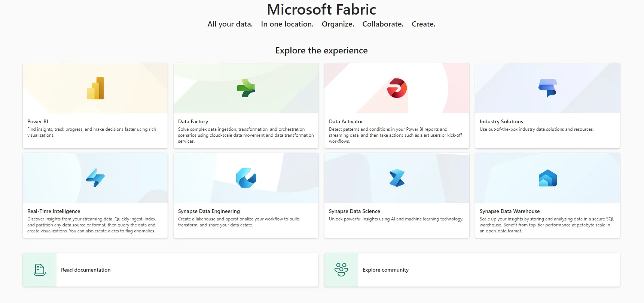Screen dimensions: 644x303
Task: Click the Industry Solutions icon
Action: pyautogui.click(x=548, y=88)
